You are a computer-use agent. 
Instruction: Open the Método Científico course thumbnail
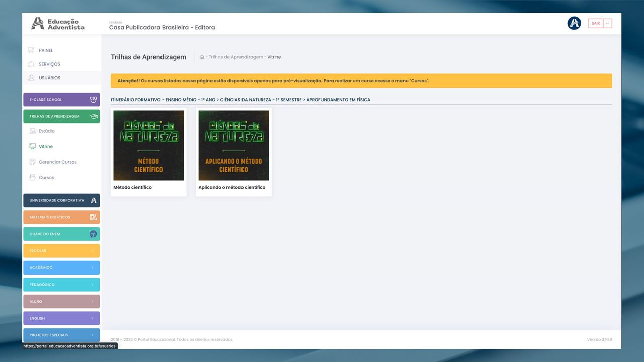point(148,145)
